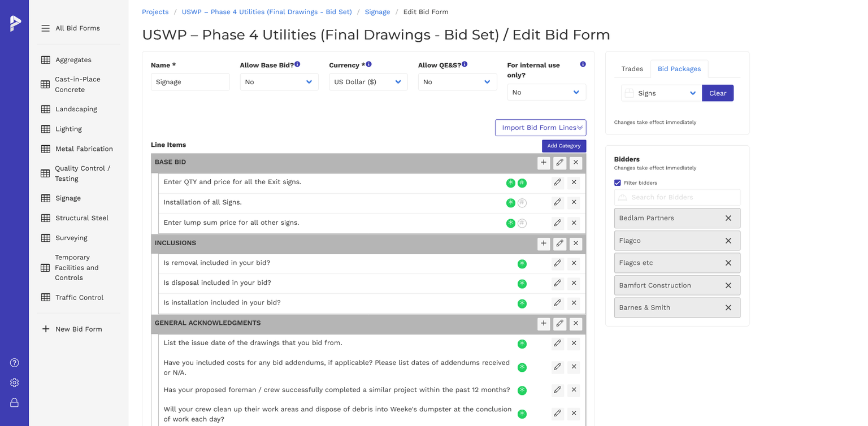
Task: Expand the Import Bid Form Lines dropdown
Action: [540, 128]
